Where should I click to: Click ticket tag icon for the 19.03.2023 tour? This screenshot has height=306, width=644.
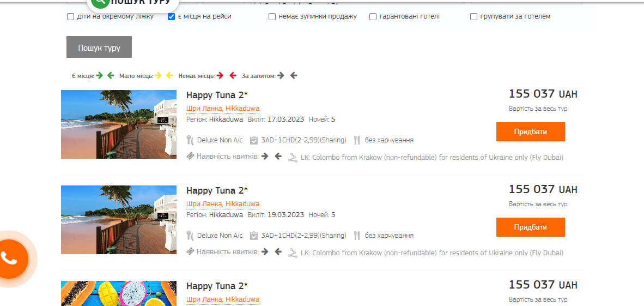point(190,251)
